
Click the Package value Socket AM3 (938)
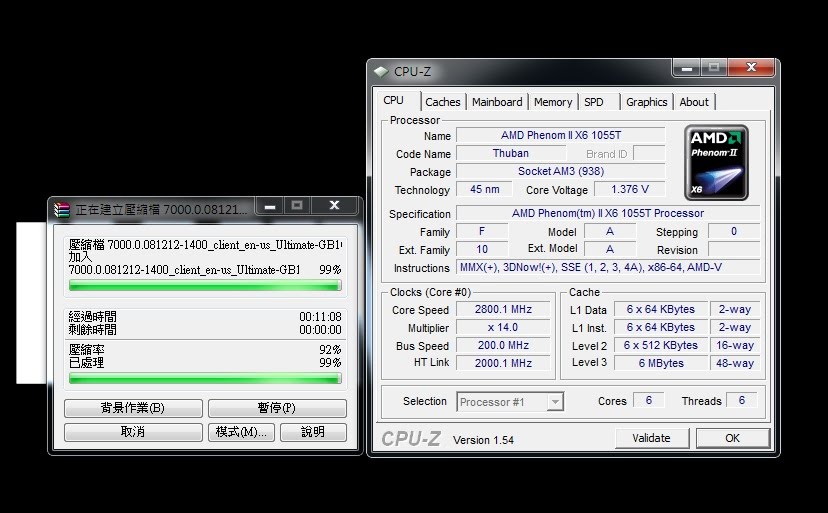click(x=561, y=171)
